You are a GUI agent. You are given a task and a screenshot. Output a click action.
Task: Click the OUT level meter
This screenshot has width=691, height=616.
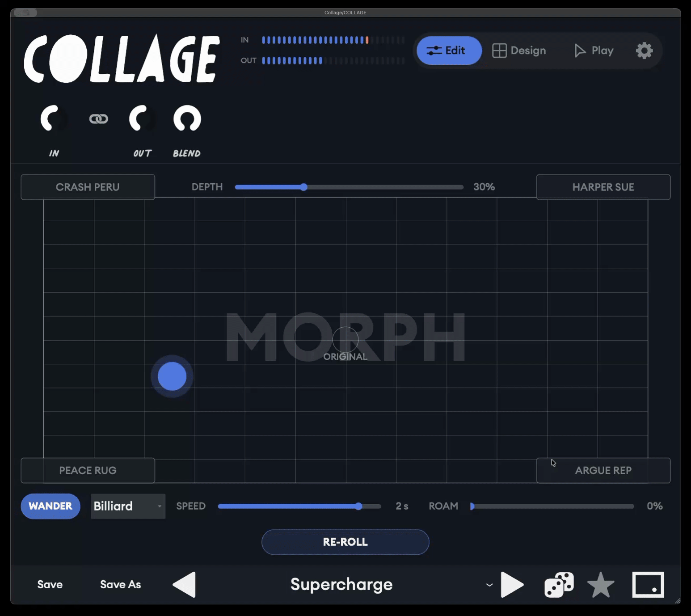[333, 60]
